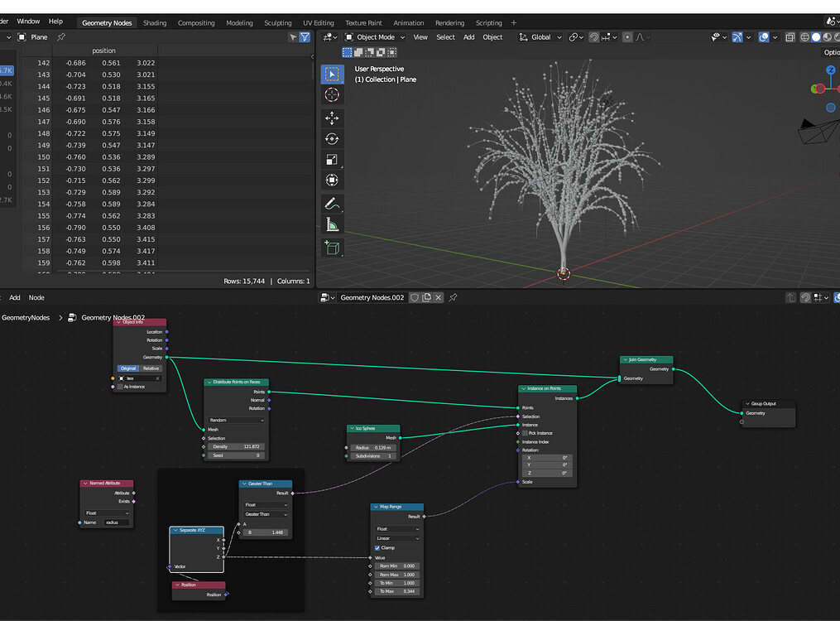Image resolution: width=840 pixels, height=621 pixels.
Task: Clear the tree object field
Action: (157, 378)
